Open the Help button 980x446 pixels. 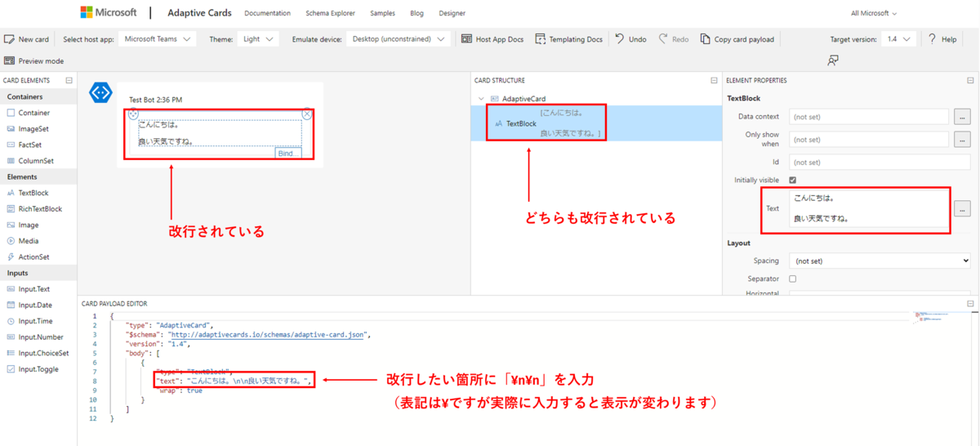tap(942, 39)
